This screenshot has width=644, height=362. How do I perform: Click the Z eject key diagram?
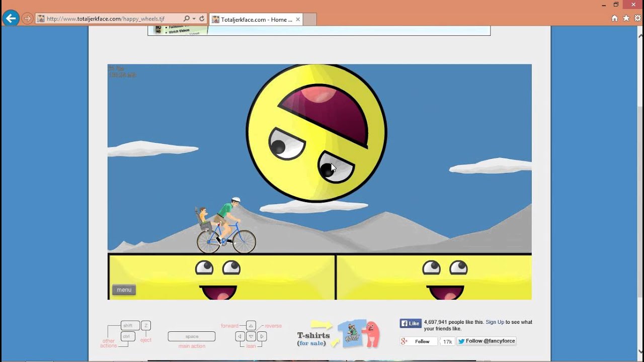[146, 326]
